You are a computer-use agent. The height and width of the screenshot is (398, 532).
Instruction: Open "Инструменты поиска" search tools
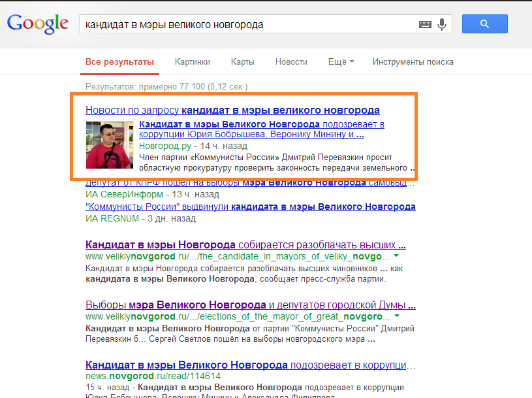413,62
